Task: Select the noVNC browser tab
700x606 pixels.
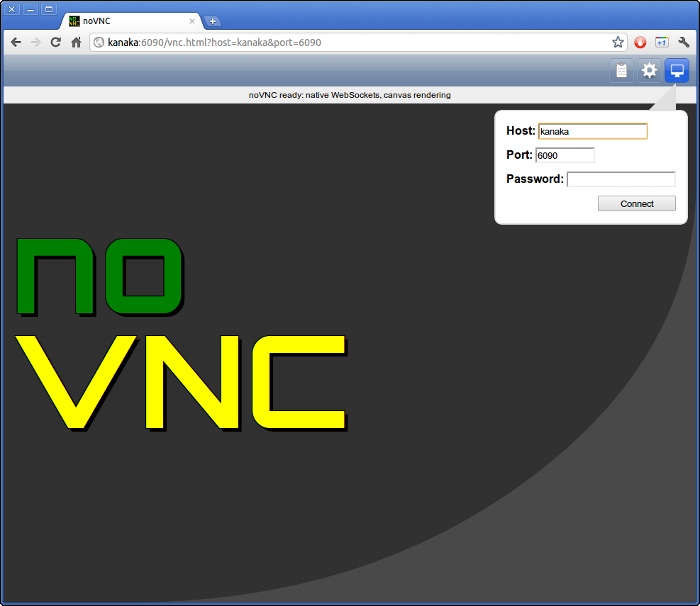Action: [x=132, y=21]
